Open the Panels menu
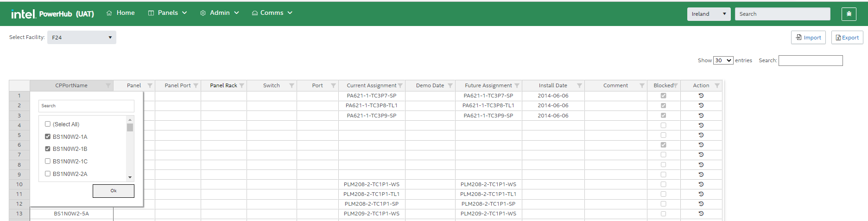Viewport: 868px width, 221px height. coord(167,13)
